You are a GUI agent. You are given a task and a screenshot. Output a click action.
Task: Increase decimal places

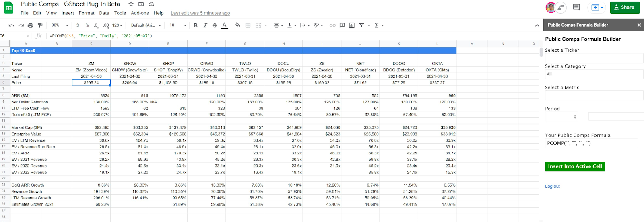(106, 25)
